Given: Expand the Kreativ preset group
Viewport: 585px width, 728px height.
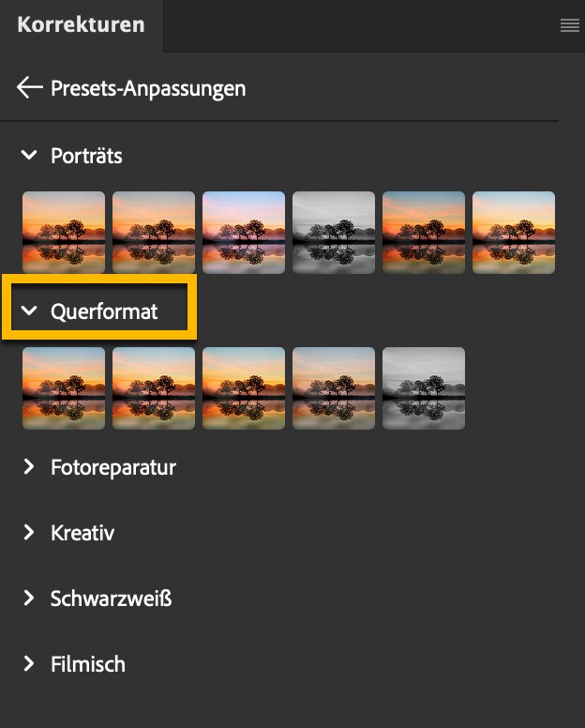Looking at the screenshot, I should [30, 533].
